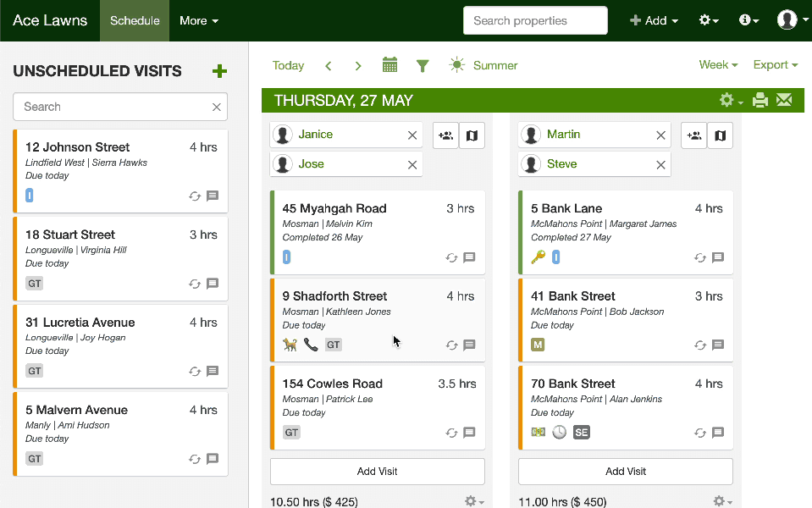Screen dimensions: 812x508
Task: Open the calendar date picker icon
Action: [389, 65]
